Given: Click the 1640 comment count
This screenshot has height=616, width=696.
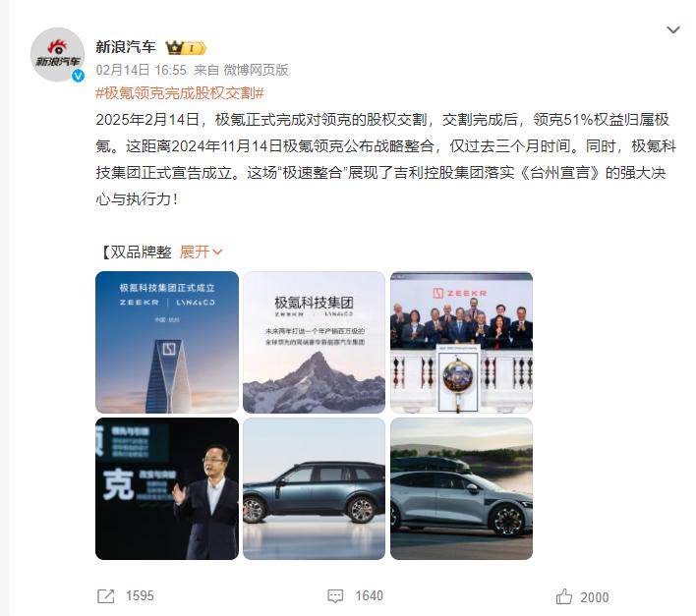Looking at the screenshot, I should [x=369, y=595].
